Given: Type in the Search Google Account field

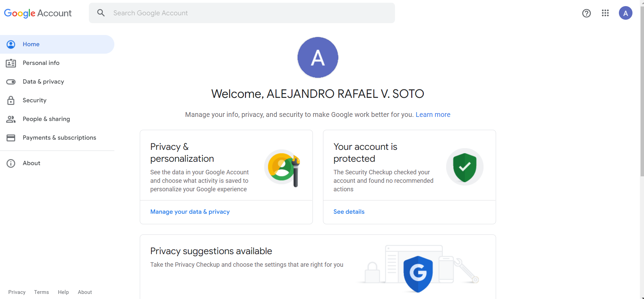Looking at the screenshot, I should point(251,13).
